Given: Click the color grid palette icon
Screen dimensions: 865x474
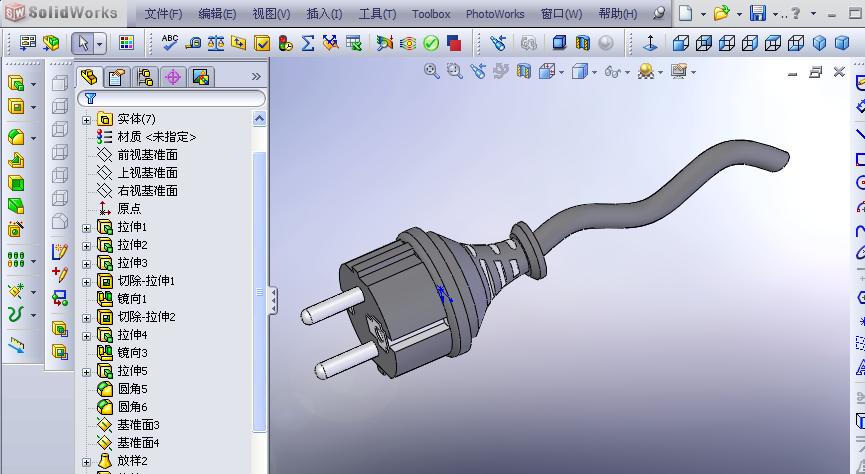Looking at the screenshot, I should [x=126, y=43].
